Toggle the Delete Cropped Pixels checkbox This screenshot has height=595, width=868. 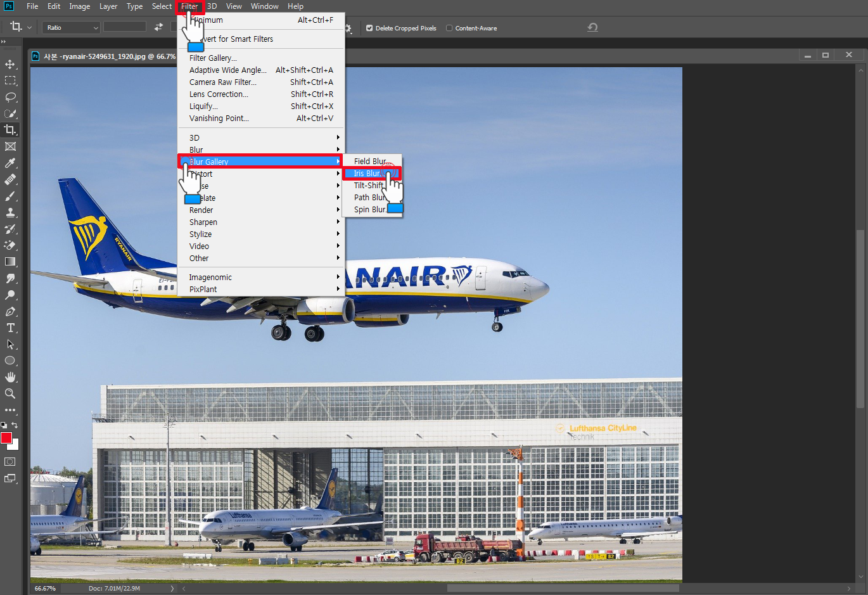tap(369, 28)
